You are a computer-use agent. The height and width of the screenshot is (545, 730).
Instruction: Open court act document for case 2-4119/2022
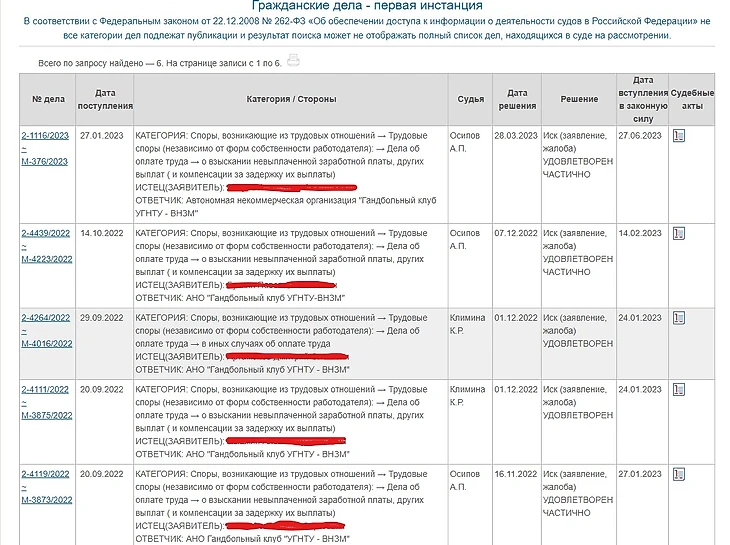[x=679, y=474]
